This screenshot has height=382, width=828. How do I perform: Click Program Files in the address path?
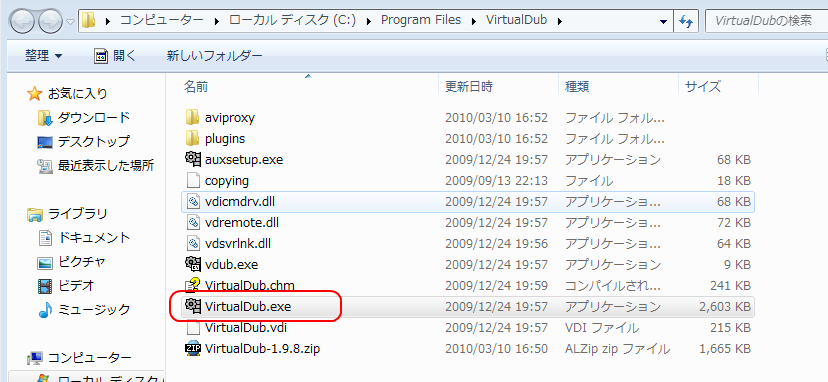click(421, 21)
